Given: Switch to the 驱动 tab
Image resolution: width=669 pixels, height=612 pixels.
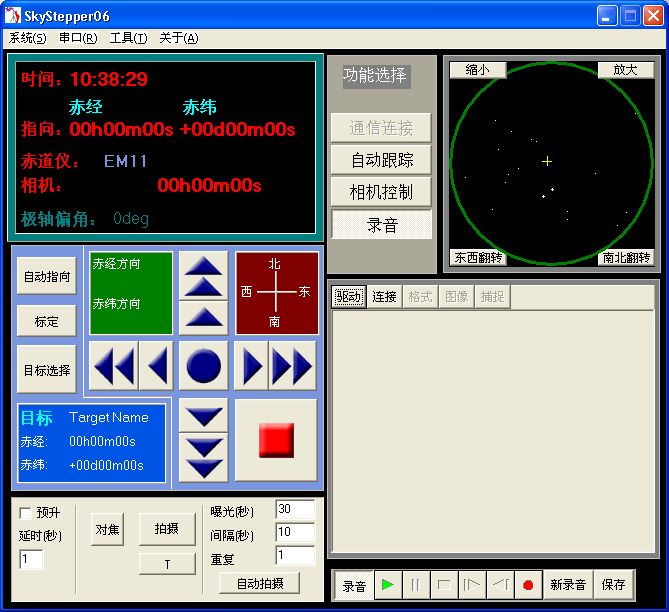Looking at the screenshot, I should tap(349, 296).
